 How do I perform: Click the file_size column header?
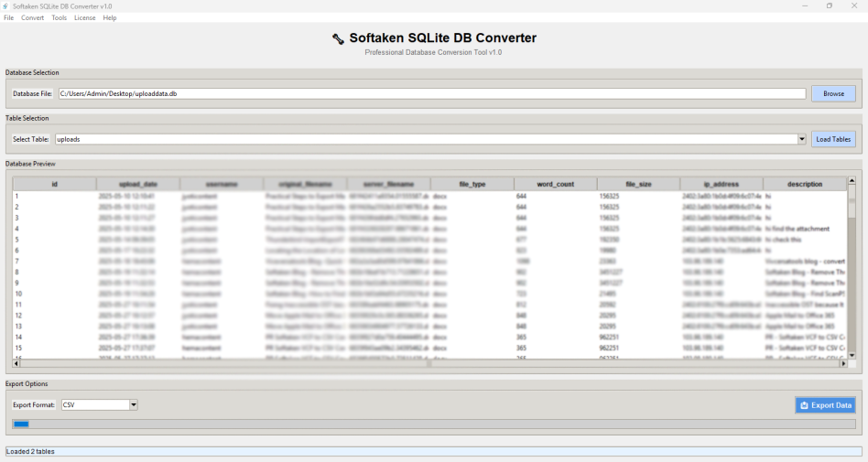tap(638, 184)
